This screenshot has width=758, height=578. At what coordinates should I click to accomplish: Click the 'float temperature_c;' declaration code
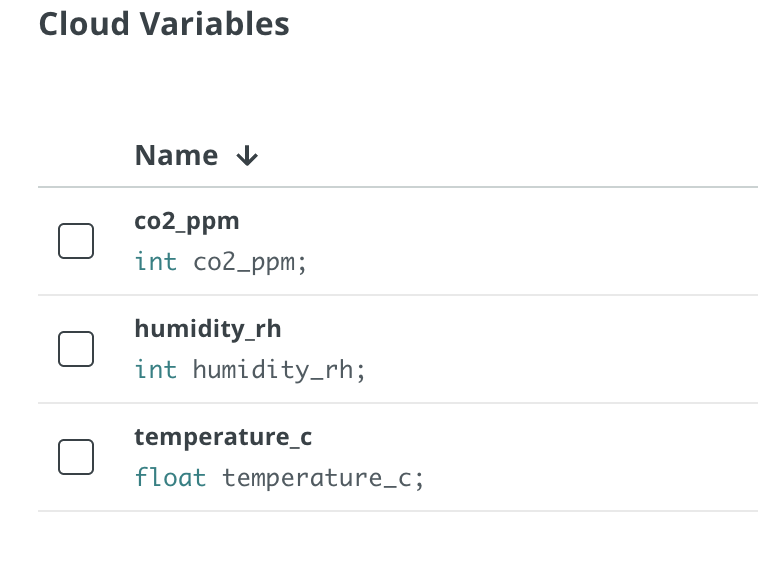click(x=280, y=478)
